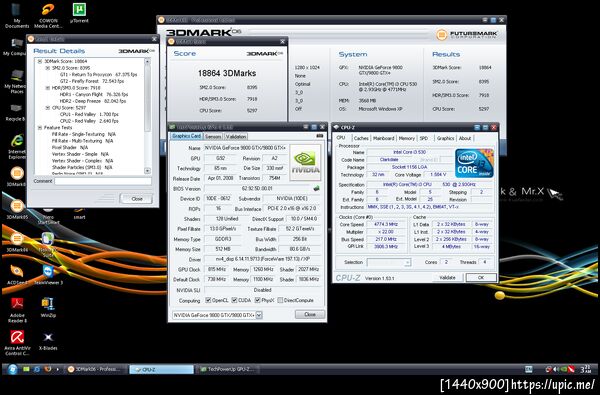Image resolution: width=600 pixels, height=395 pixels.
Task: Select GT1 - Return To Proxycon row
Action: tap(98, 75)
